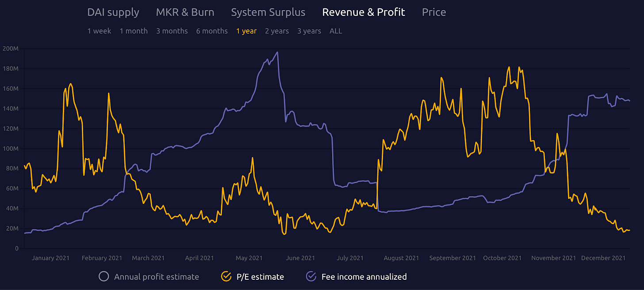644x290 pixels.
Task: Click the 80M y-axis value
Action: tap(11, 169)
